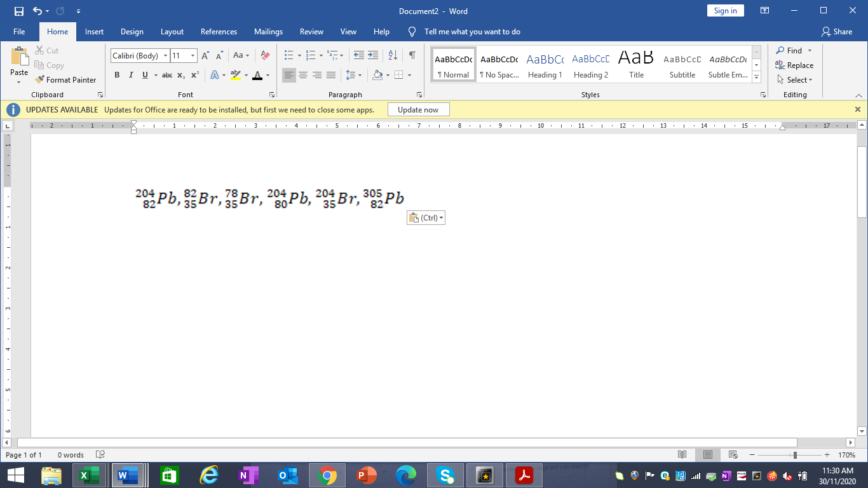Switch to the Layout tab
Viewport: 868px width, 488px height.
[172, 32]
